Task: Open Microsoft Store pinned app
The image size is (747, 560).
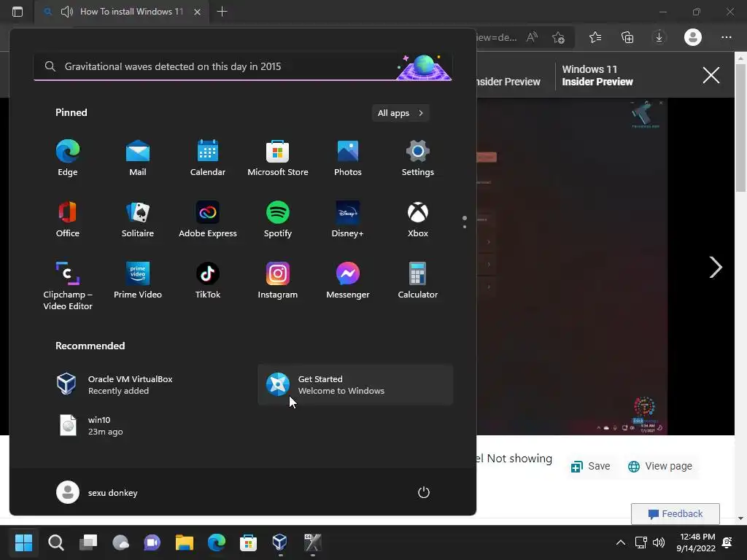Action: 278,158
